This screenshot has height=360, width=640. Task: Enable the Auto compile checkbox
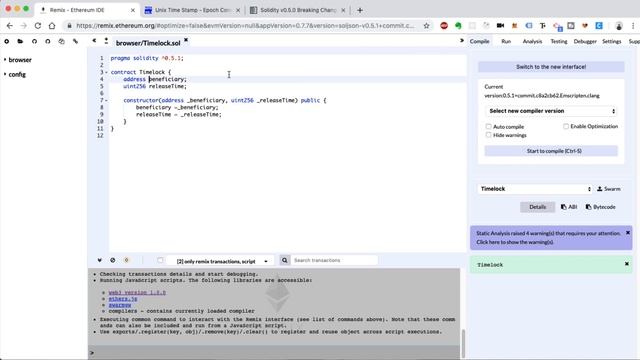tap(488, 127)
